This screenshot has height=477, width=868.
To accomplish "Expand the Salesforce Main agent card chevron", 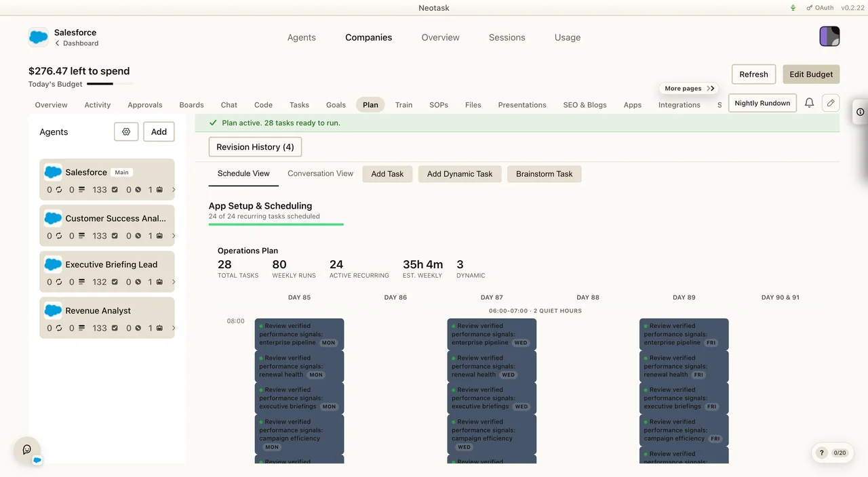I will (173, 190).
